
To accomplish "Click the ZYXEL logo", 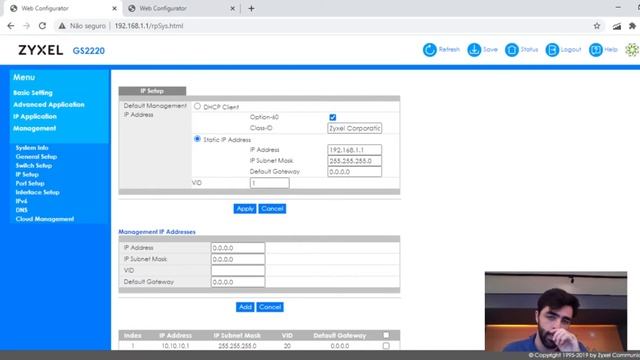I will [x=40, y=50].
